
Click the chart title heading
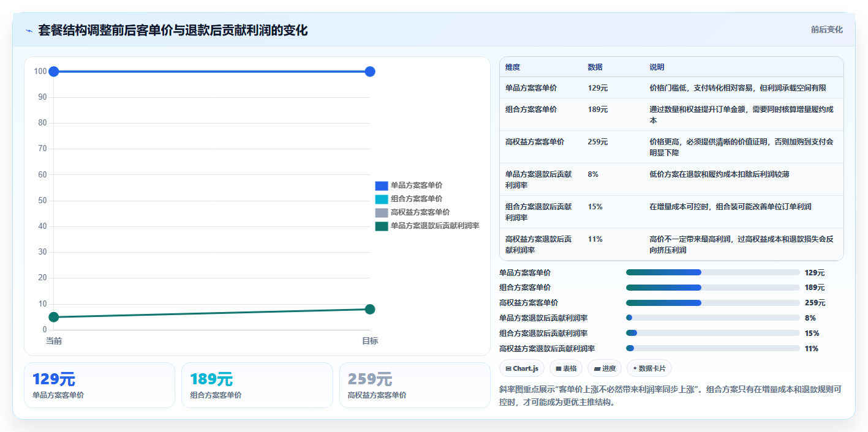tap(173, 30)
